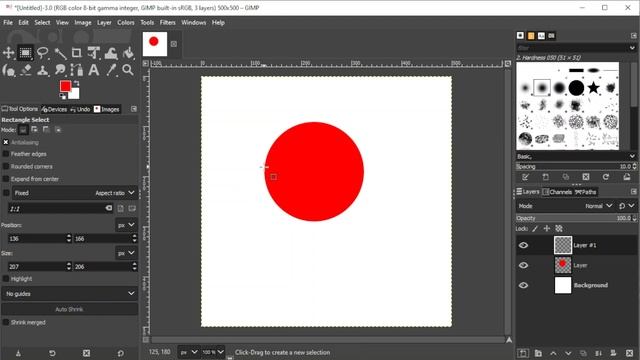
Task: Open the No guides dropdown
Action: (x=69, y=293)
